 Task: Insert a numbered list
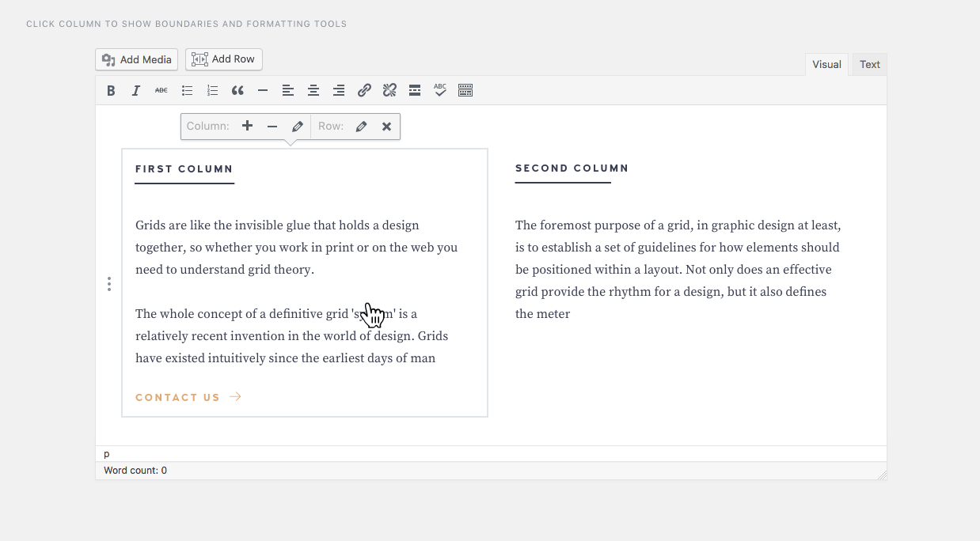coord(212,91)
